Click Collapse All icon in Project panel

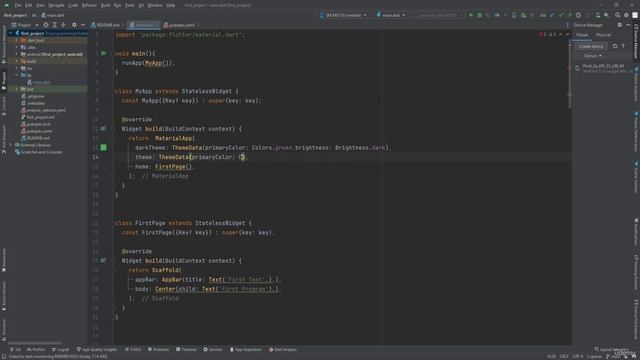point(63,25)
